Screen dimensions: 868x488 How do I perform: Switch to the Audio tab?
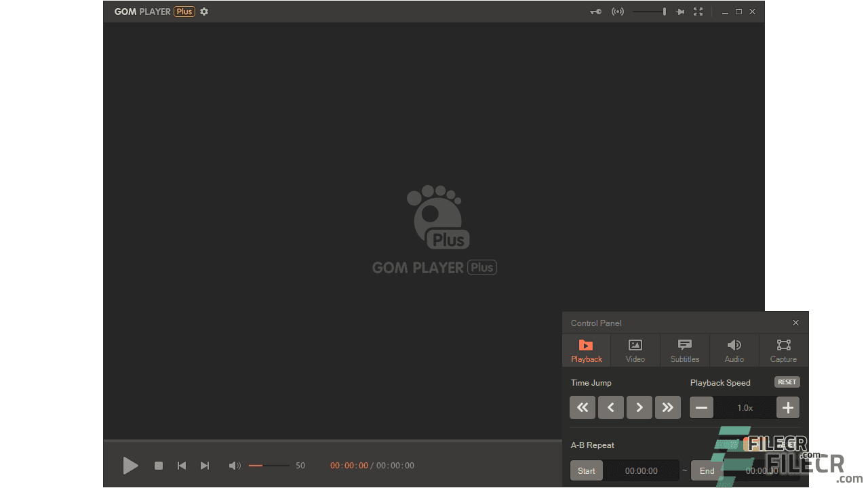coord(734,350)
